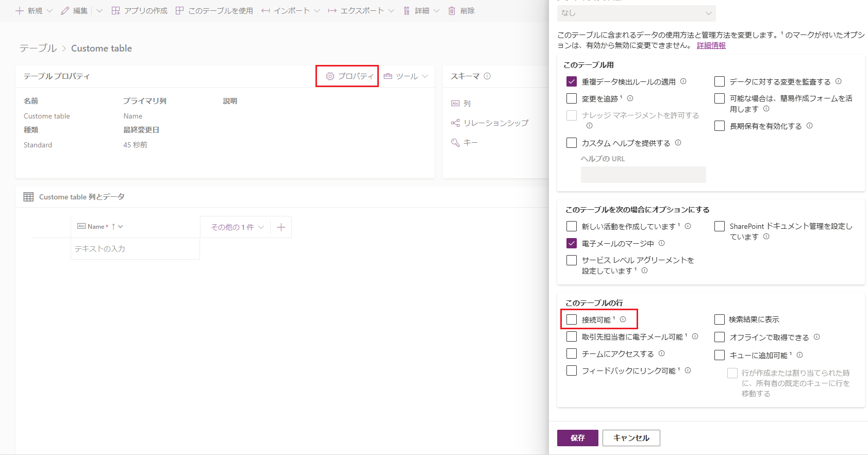Check the 接続可能 checkbox
This screenshot has width=868, height=455.
572,319
